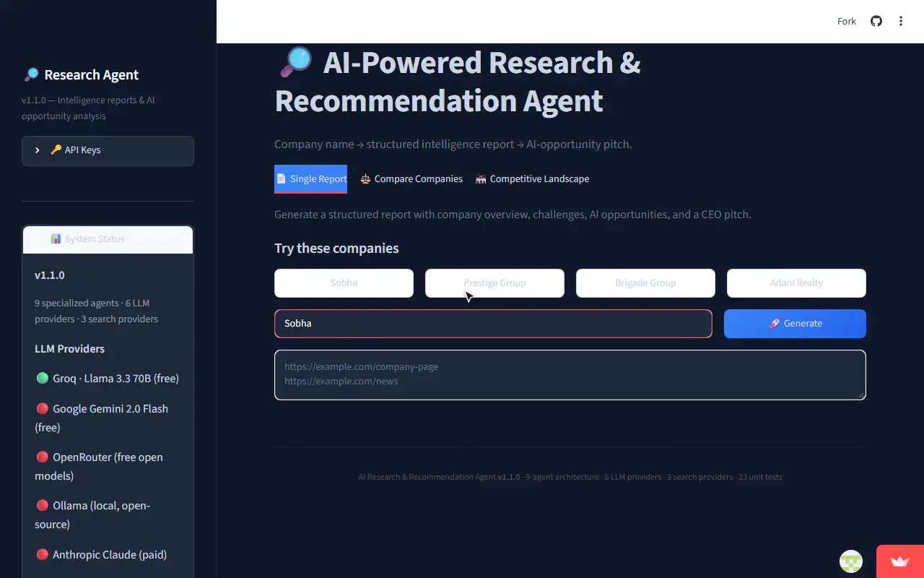Choose the Prestige Group example button

click(x=494, y=282)
